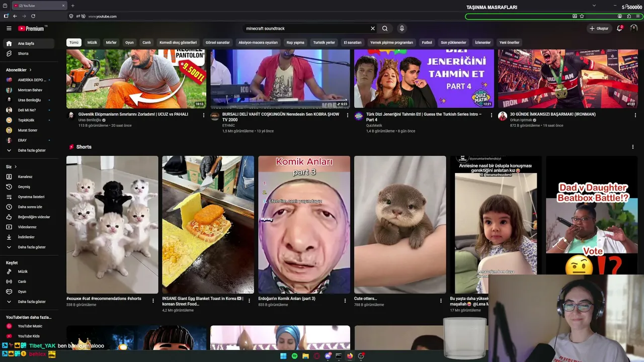Open the browser extensions icon
Screen dimensions: 644x362
(x=629, y=16)
